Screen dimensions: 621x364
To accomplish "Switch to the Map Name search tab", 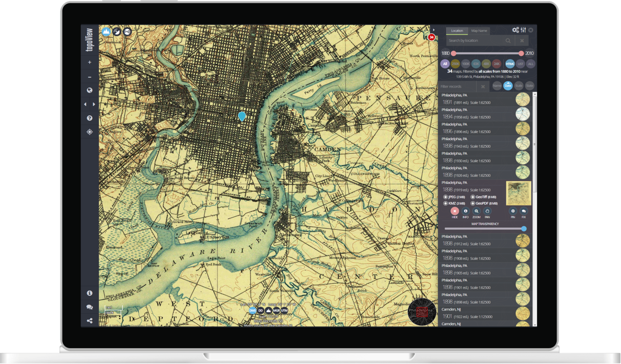I will pos(479,31).
